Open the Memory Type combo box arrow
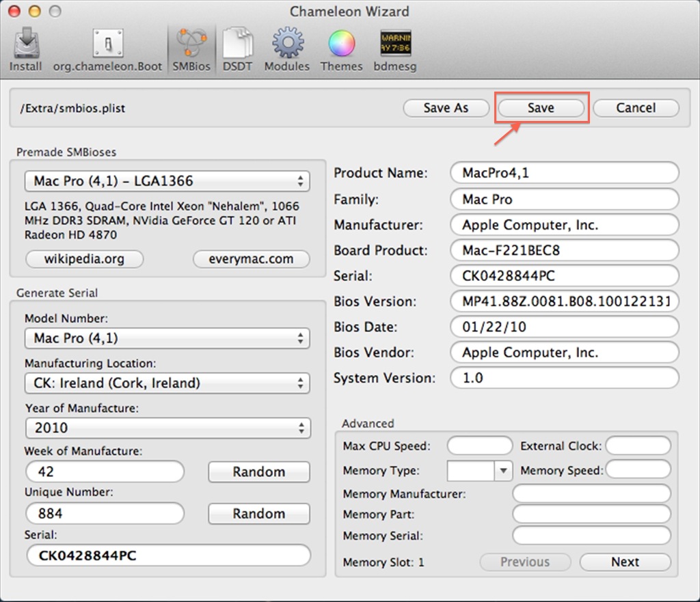Image resolution: width=700 pixels, height=602 pixels. coord(504,470)
